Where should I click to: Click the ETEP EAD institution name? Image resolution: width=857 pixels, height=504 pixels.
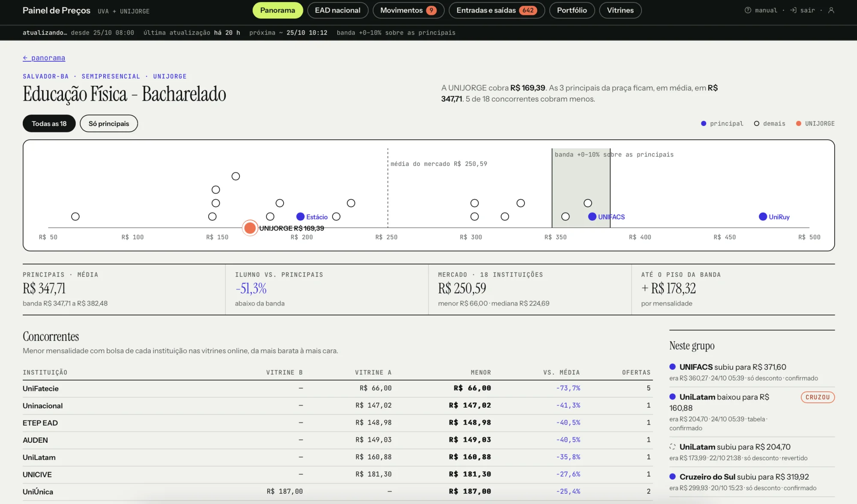point(40,423)
